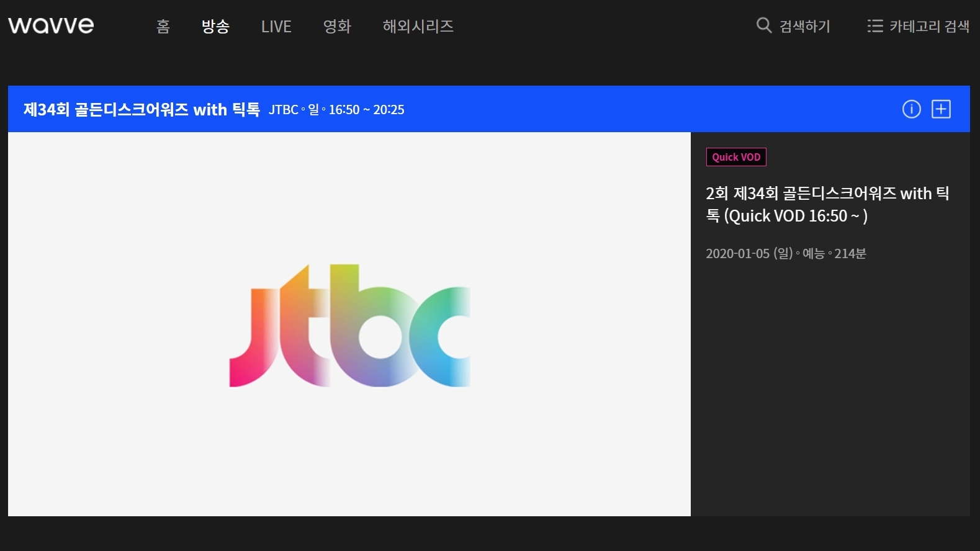
Task: Add program with plus icon
Action: click(x=941, y=109)
